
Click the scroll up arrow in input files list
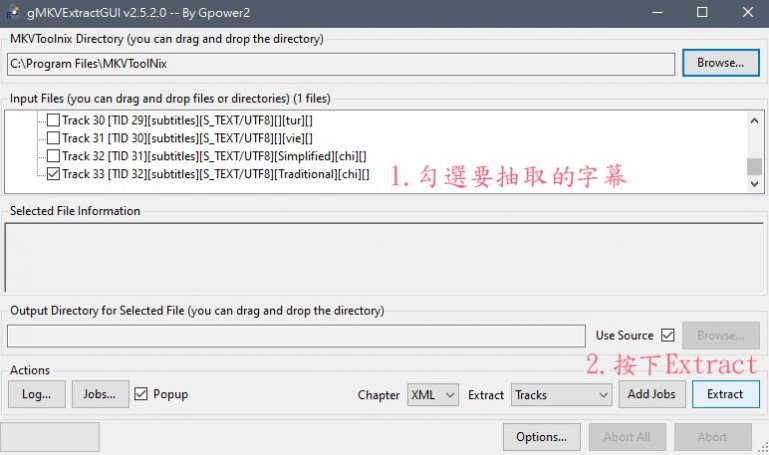(754, 121)
